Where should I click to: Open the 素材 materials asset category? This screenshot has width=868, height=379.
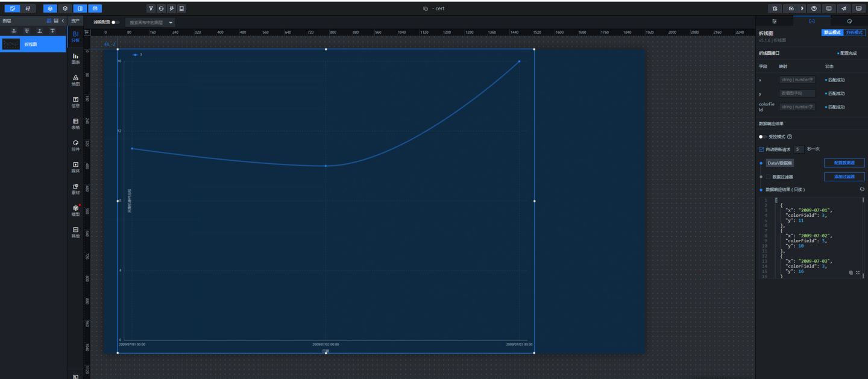75,189
